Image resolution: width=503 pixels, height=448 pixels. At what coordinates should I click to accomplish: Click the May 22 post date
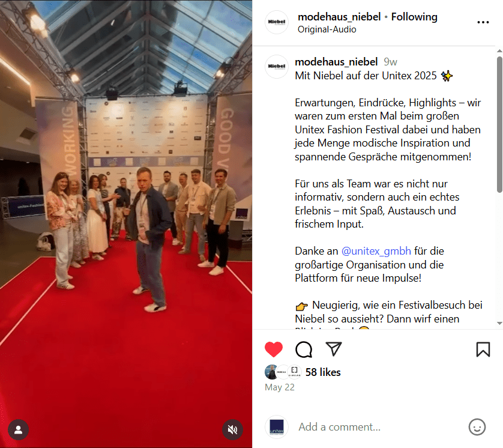coord(279,387)
